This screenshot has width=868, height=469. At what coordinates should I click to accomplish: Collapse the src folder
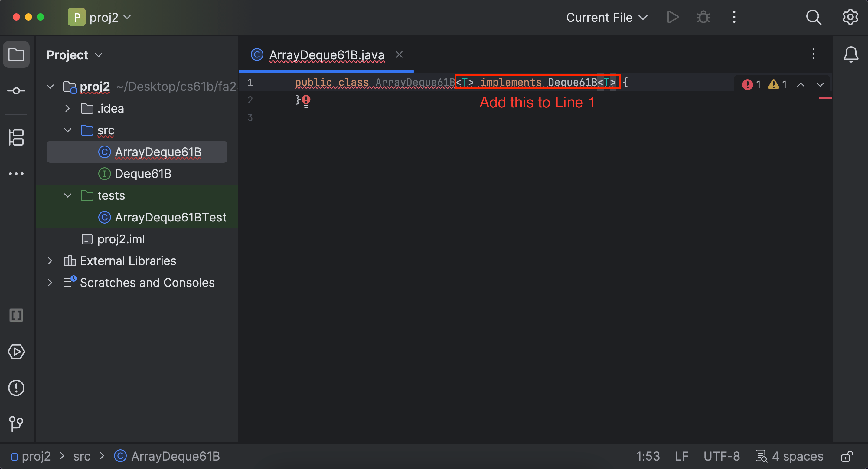click(x=67, y=130)
